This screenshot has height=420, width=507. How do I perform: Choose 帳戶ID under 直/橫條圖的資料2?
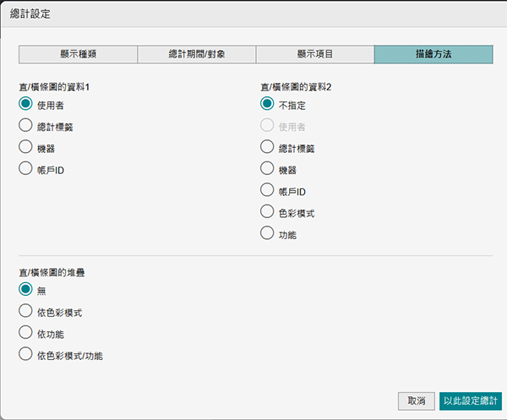click(267, 191)
